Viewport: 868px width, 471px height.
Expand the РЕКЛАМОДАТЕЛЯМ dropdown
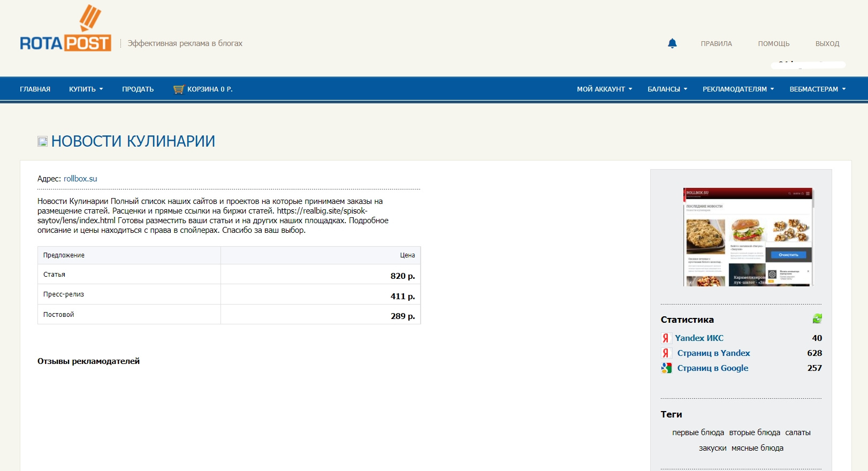coord(738,89)
